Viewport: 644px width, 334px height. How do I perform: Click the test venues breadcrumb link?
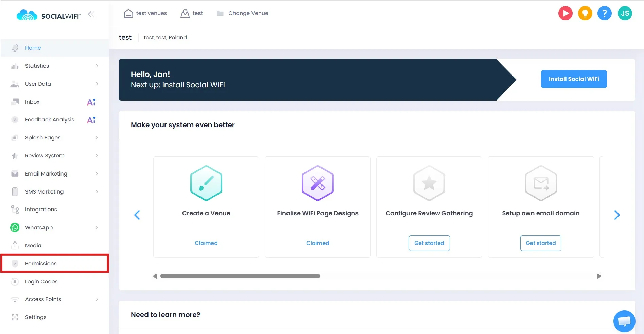(x=145, y=13)
